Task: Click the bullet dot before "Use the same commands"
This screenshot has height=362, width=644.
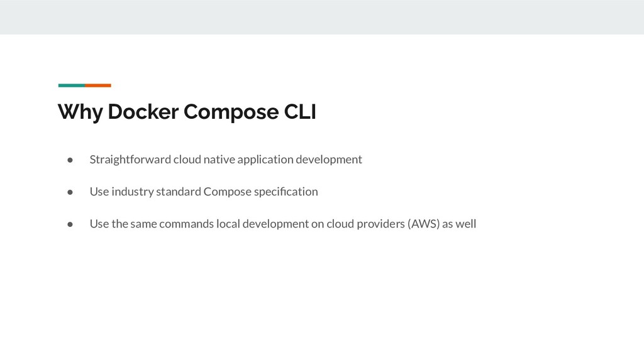Action: 70,224
